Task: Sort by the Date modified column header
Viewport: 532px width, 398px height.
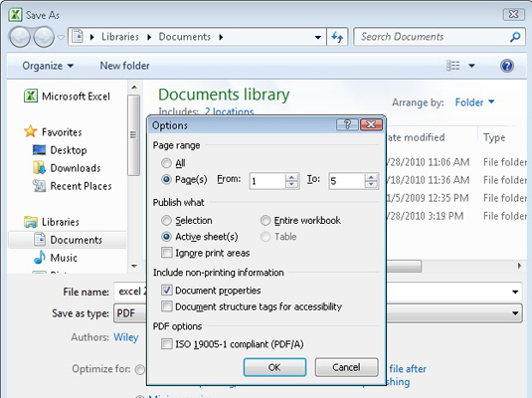Action: pos(416,137)
